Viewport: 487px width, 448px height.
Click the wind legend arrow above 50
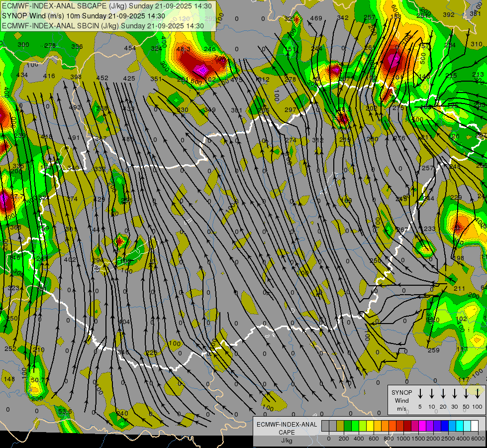(466, 393)
